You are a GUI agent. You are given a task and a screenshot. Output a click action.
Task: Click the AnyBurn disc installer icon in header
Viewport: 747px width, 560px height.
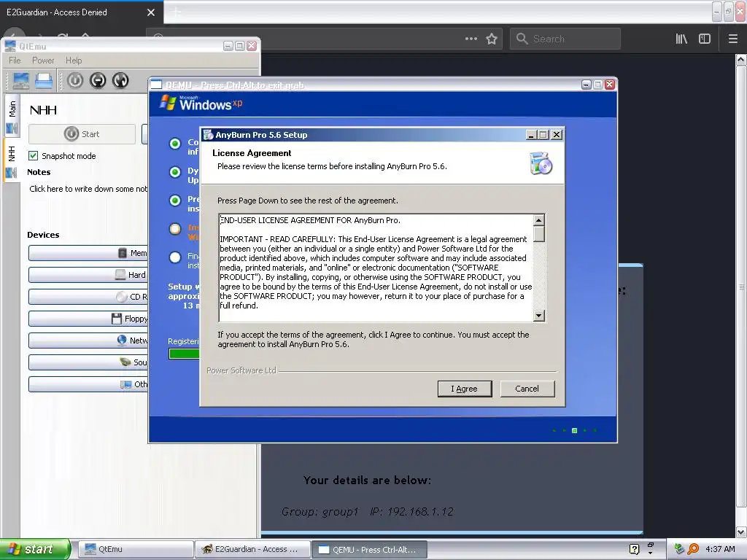coord(541,163)
